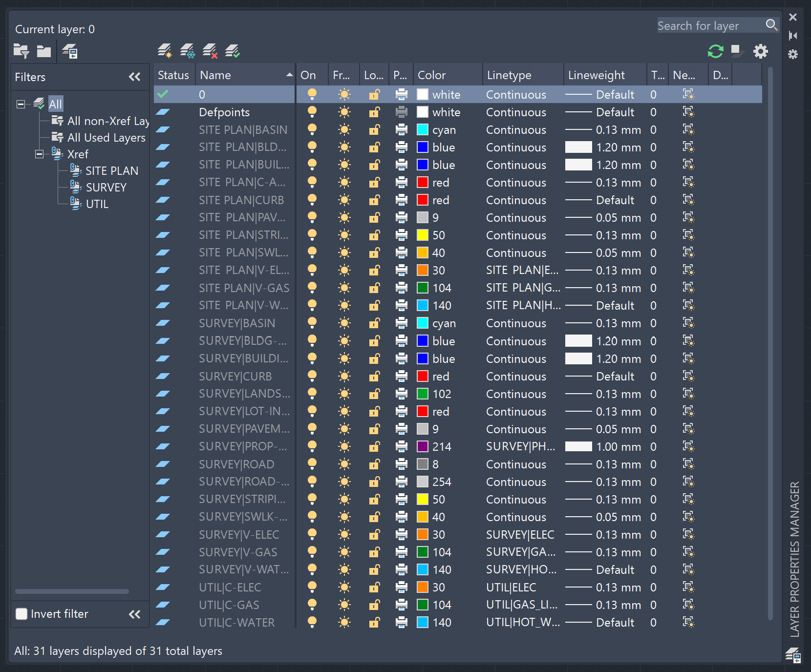Create a layer frozen in all viewports
Viewport: 811px width, 672px height.
click(187, 51)
